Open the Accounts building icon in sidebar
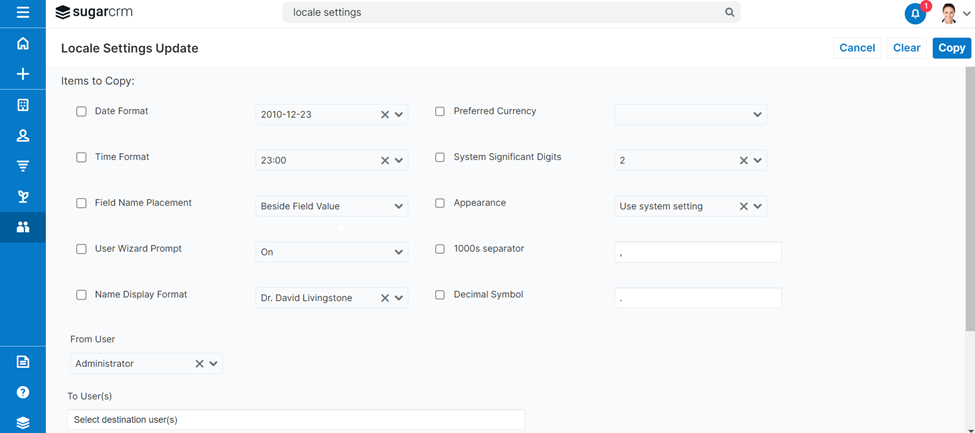 22,105
